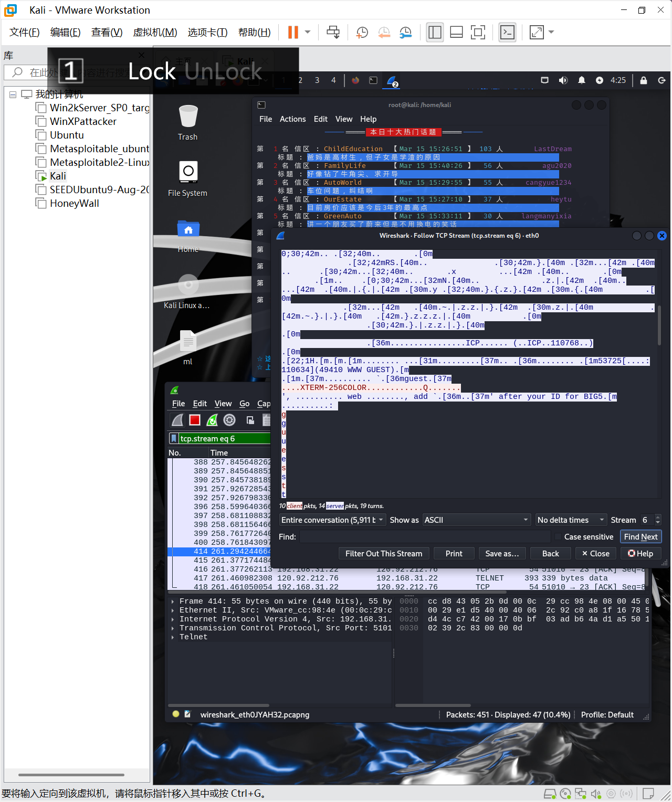Click the log out icon in Kali panel
This screenshot has height=802, width=672.
point(661,80)
